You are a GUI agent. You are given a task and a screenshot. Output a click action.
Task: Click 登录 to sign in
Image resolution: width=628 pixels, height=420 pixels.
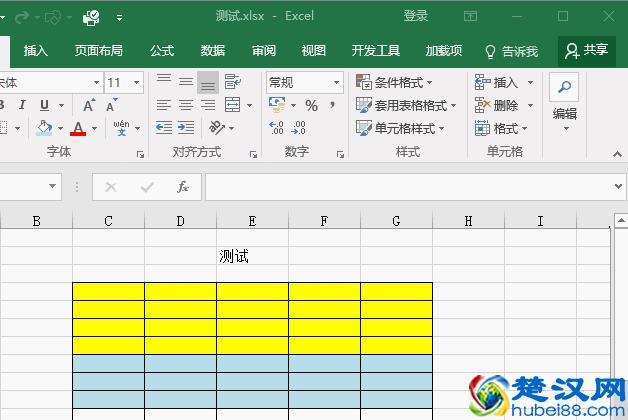416,16
